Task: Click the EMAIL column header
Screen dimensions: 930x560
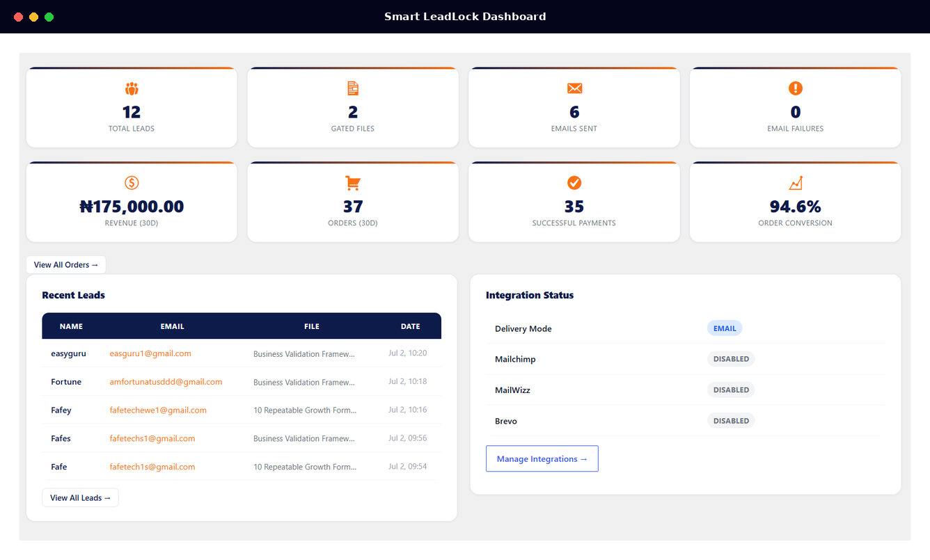Action: 173,326
